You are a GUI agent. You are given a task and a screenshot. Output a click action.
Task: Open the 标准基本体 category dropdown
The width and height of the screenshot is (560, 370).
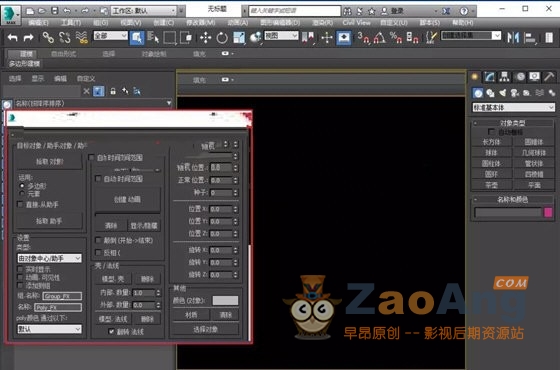(x=514, y=107)
